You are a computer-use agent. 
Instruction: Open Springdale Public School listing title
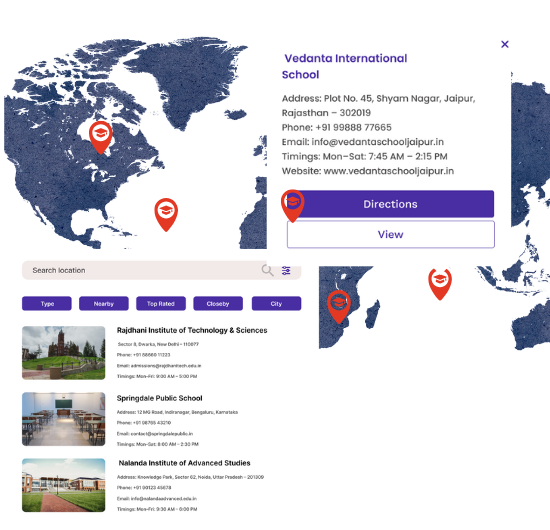pos(160,398)
